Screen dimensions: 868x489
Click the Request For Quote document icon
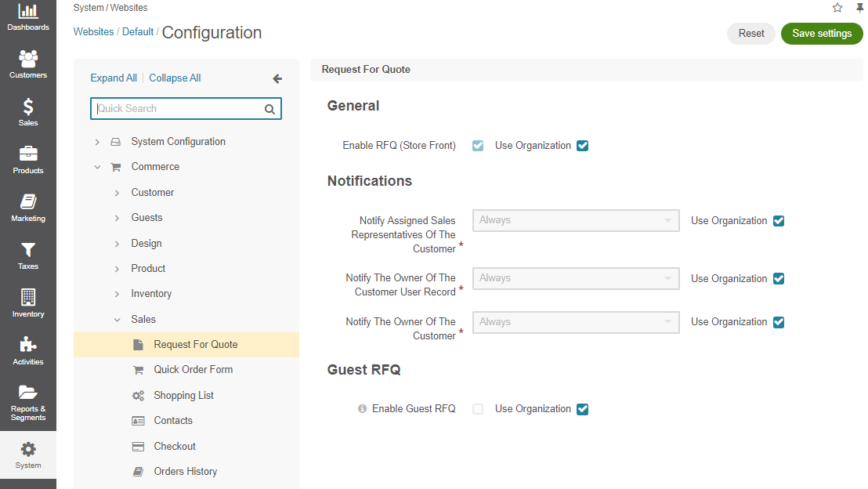tap(139, 345)
